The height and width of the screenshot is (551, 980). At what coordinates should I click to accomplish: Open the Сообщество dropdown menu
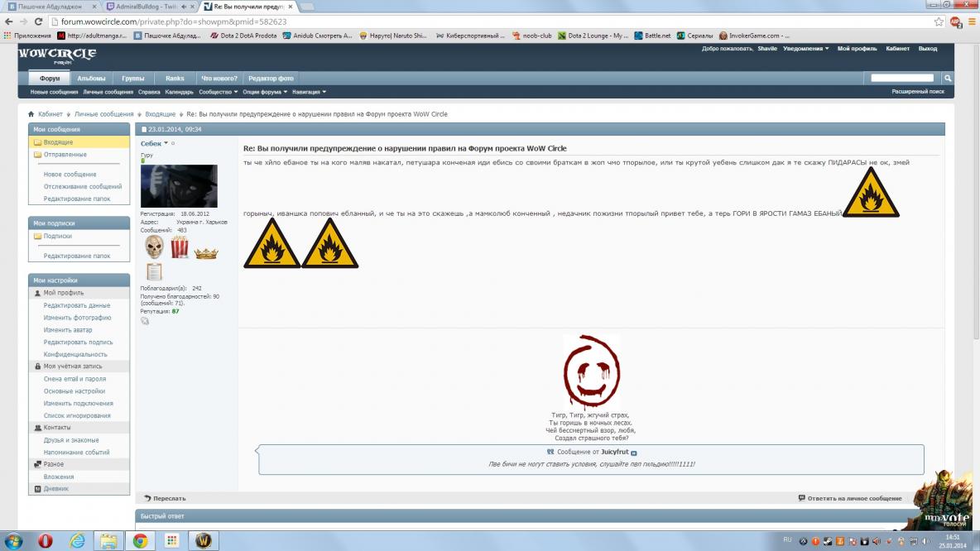(218, 92)
